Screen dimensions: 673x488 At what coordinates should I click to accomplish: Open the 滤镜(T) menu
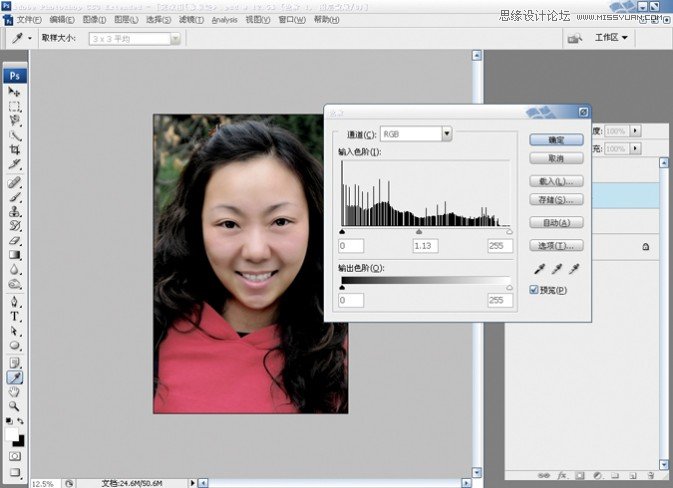(x=191, y=20)
